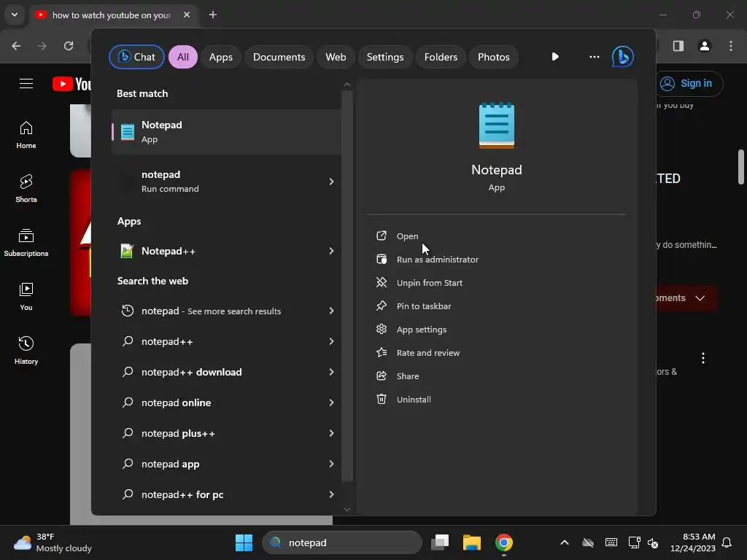Click in taskbar search box with 'notepad'
Image resolution: width=747 pixels, height=560 pixels.
341,542
